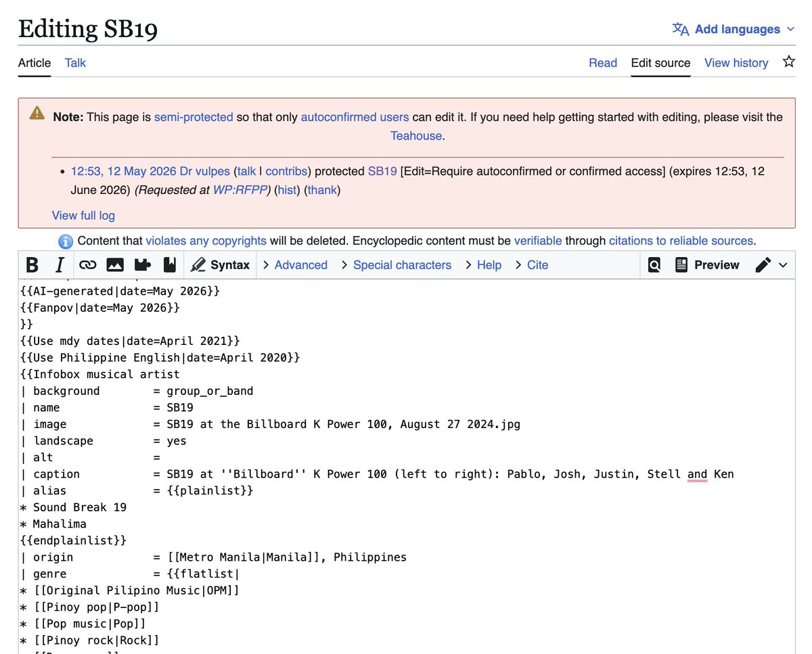Click the underlined word 'and' in caption
Viewport: 812px width, 654px height.
pos(697,474)
